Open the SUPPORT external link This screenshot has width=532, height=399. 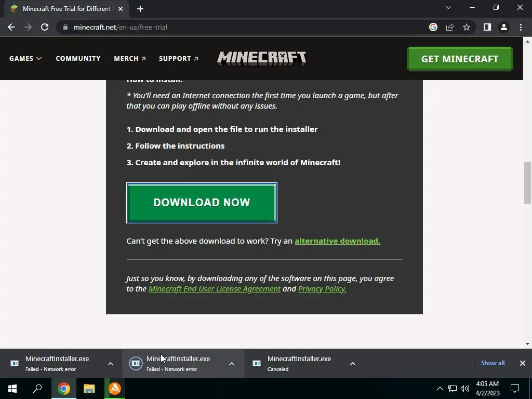[x=179, y=58]
